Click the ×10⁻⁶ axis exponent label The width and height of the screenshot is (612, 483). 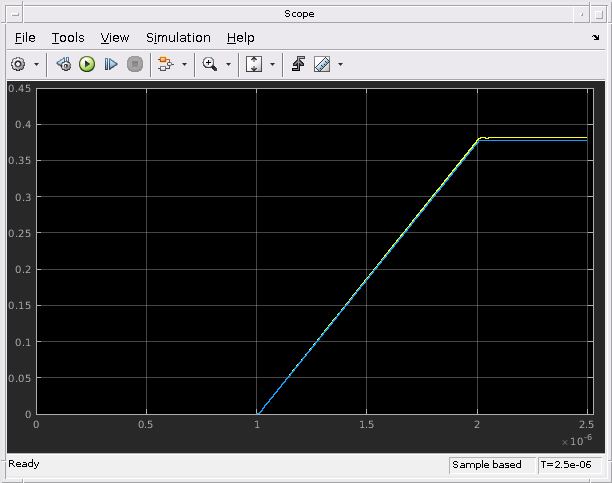pos(577,440)
